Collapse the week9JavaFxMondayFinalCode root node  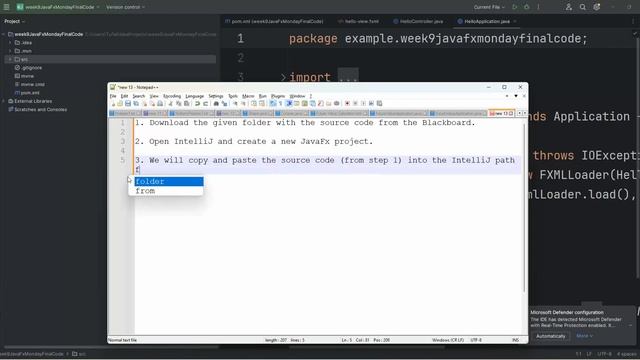point(4,34)
